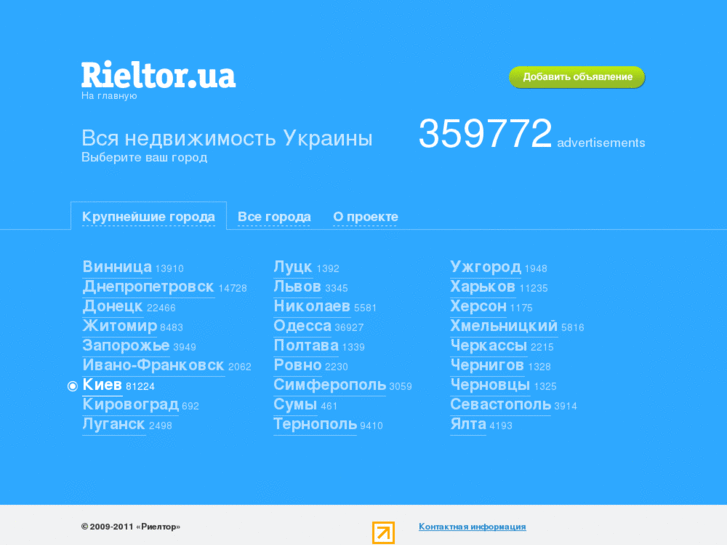Select Львов from the list
Image resolution: width=727 pixels, height=545 pixels.
click(x=297, y=287)
